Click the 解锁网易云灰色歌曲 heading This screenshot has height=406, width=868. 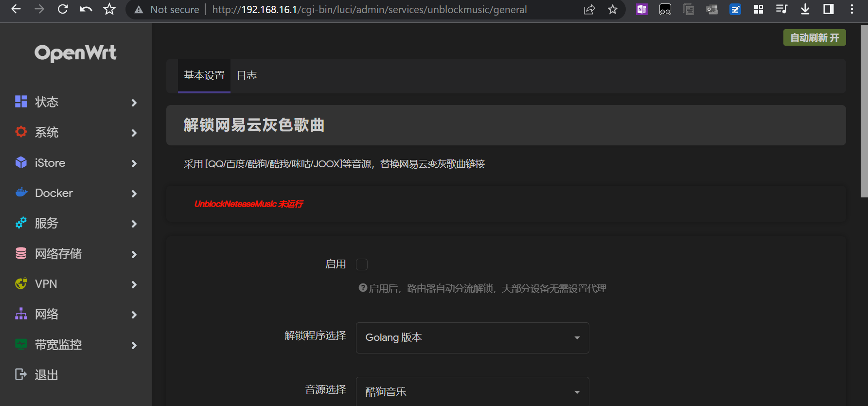[254, 125]
